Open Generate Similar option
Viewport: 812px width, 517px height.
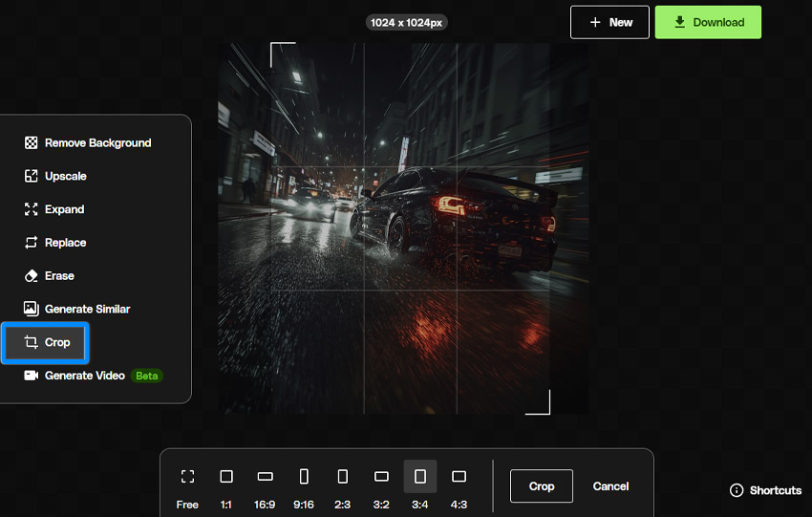coord(77,309)
